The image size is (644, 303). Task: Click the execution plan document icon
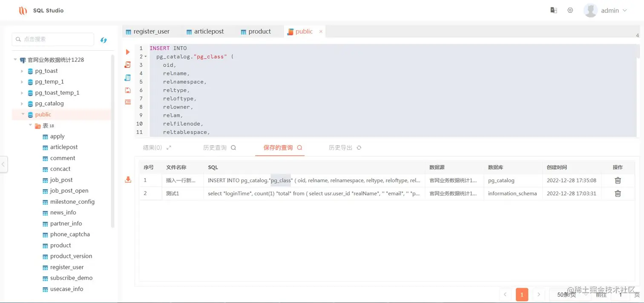click(127, 65)
